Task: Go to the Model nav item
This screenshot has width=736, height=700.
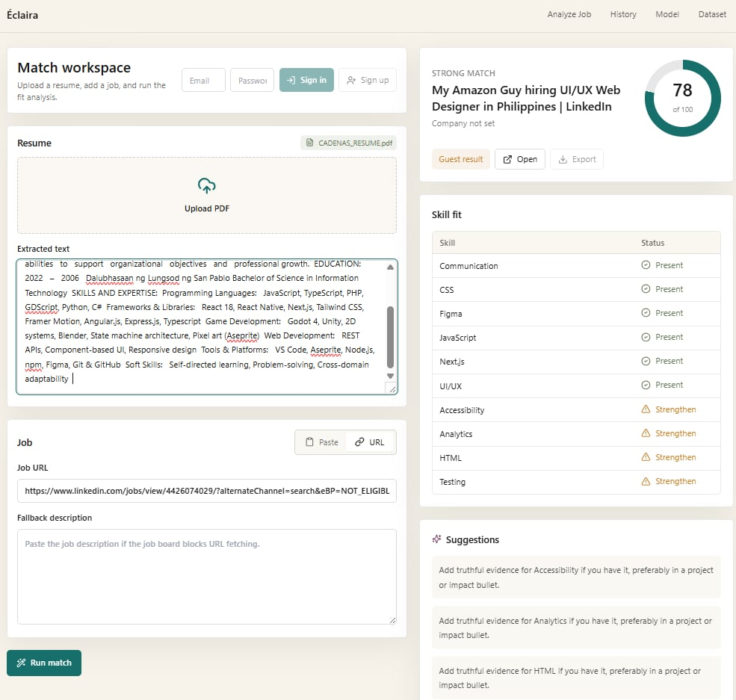Action: (x=667, y=14)
